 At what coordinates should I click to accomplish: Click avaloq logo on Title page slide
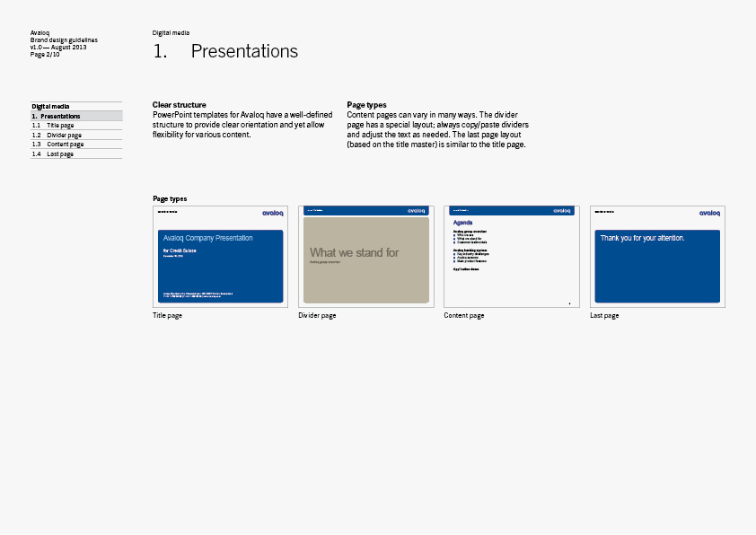click(x=272, y=213)
